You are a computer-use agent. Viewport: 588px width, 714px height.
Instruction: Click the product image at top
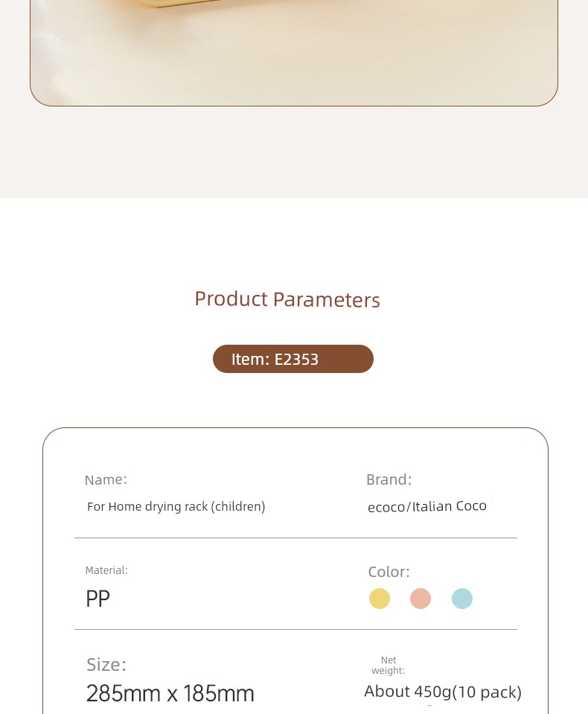click(293, 53)
